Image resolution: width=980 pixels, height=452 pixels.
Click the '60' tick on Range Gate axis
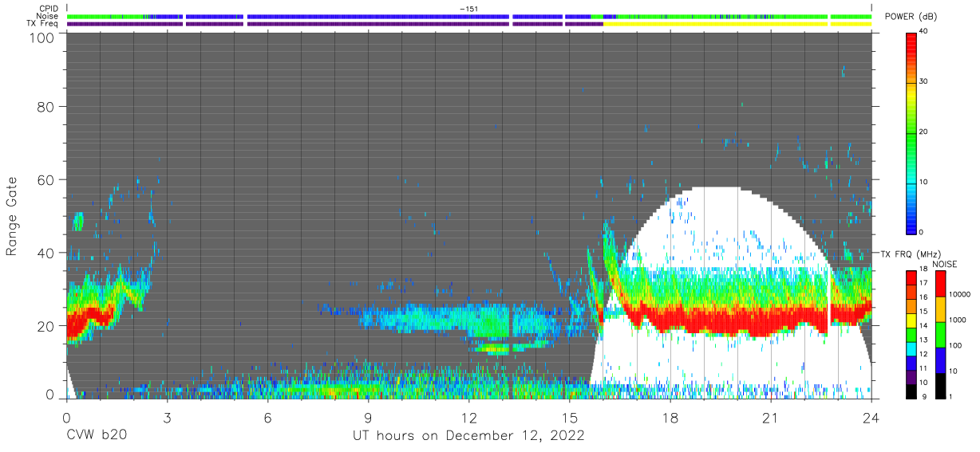click(x=45, y=179)
